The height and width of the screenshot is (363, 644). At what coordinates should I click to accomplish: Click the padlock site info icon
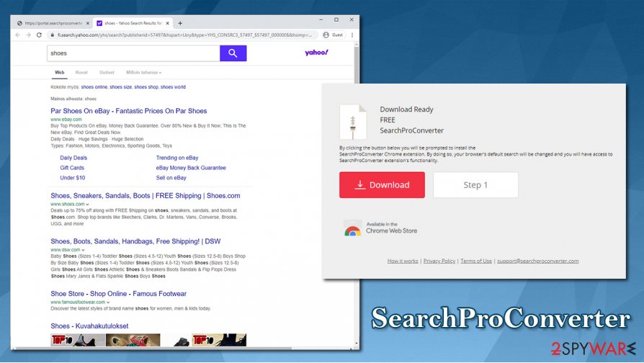[x=52, y=35]
